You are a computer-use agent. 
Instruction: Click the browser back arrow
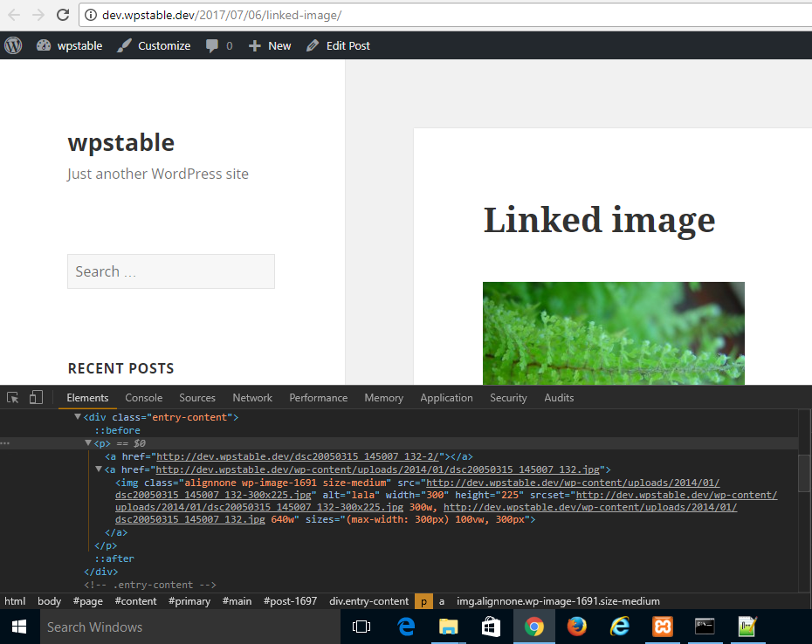point(14,15)
